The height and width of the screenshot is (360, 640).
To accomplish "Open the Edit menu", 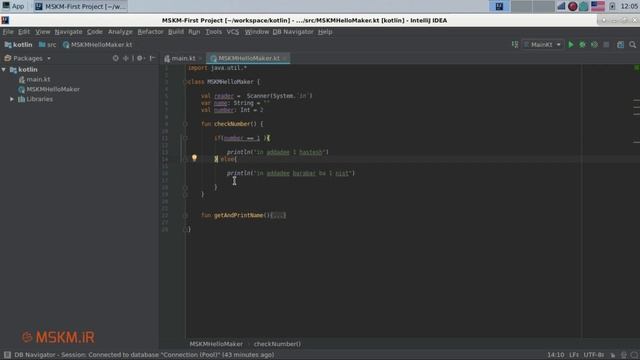I will 24,32.
